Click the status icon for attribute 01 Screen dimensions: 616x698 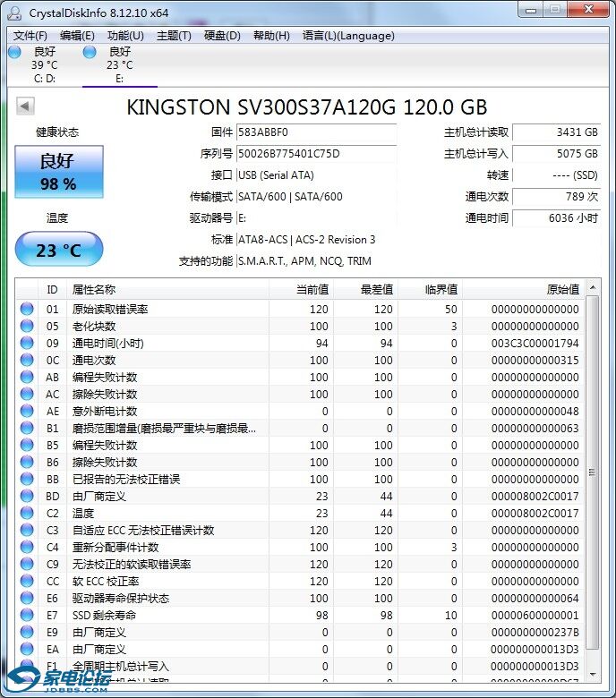point(27,309)
